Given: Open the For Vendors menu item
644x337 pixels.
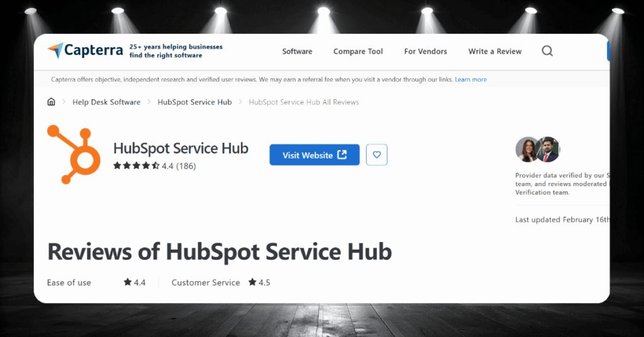Looking at the screenshot, I should (426, 52).
